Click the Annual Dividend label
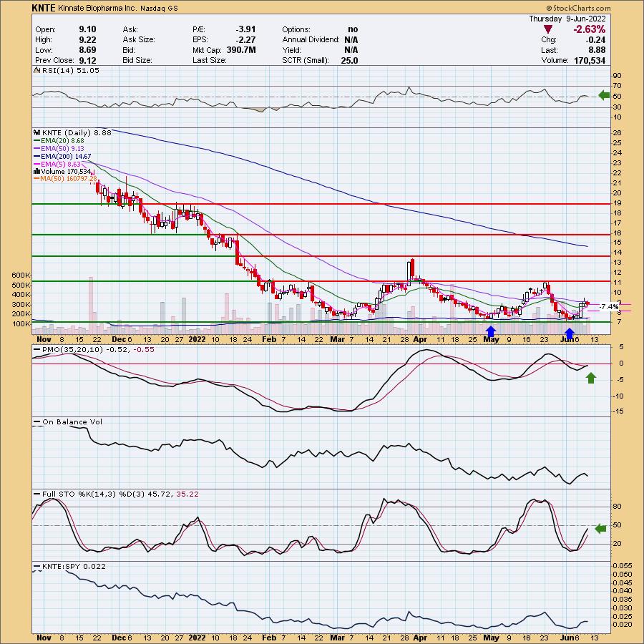 coord(311,39)
